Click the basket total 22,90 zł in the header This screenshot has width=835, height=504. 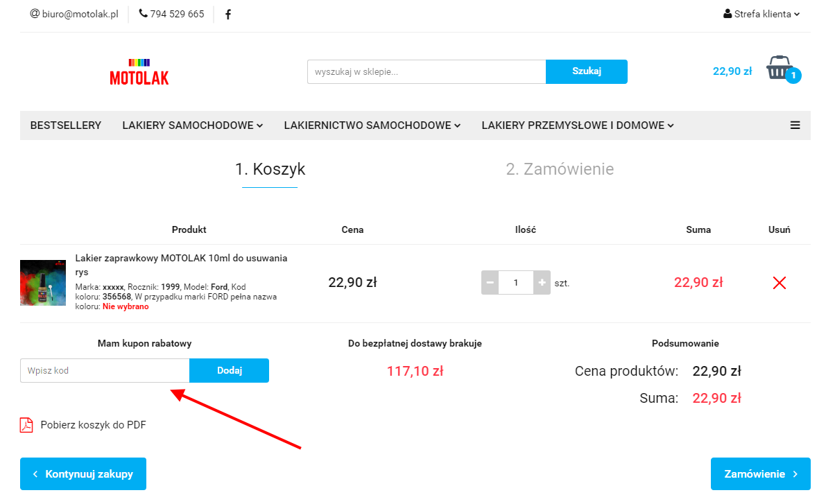[732, 71]
